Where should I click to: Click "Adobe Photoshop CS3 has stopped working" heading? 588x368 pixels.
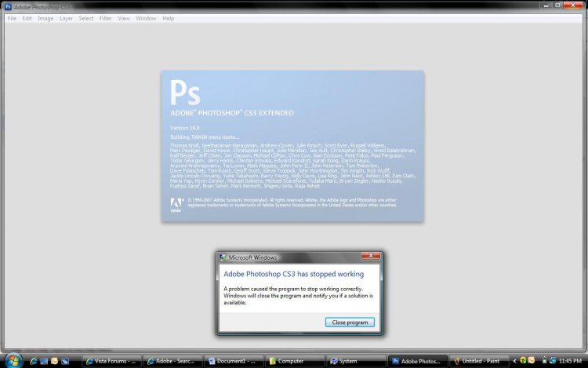[294, 274]
